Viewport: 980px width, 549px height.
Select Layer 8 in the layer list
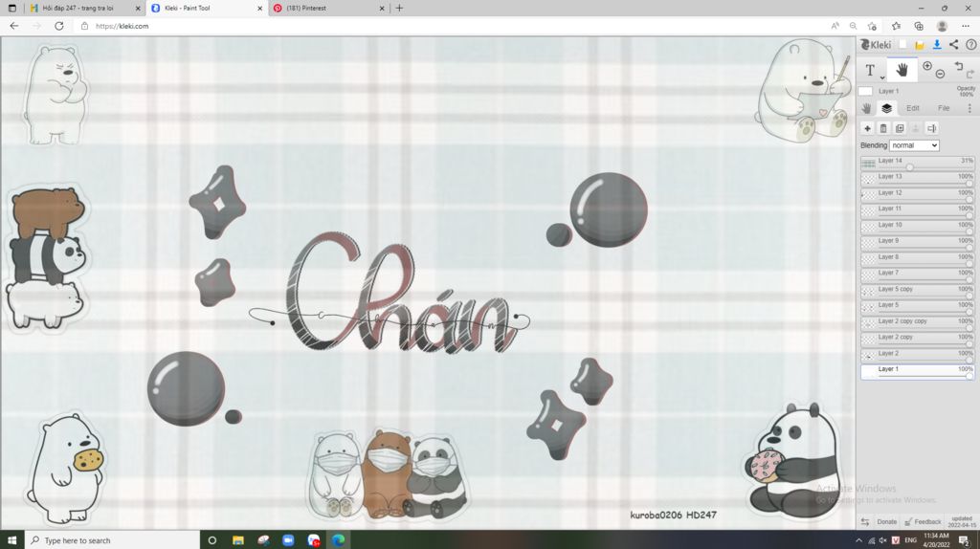pyautogui.click(x=917, y=258)
